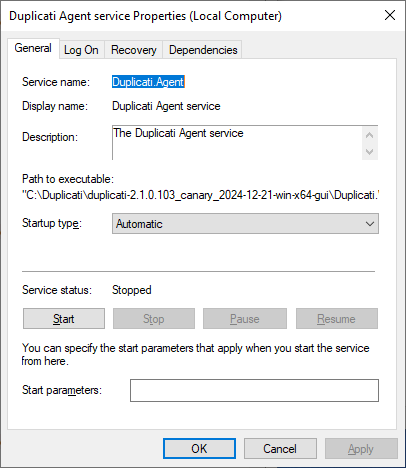The width and height of the screenshot is (406, 468).
Task: Click the Apply button
Action: pyautogui.click(x=361, y=449)
